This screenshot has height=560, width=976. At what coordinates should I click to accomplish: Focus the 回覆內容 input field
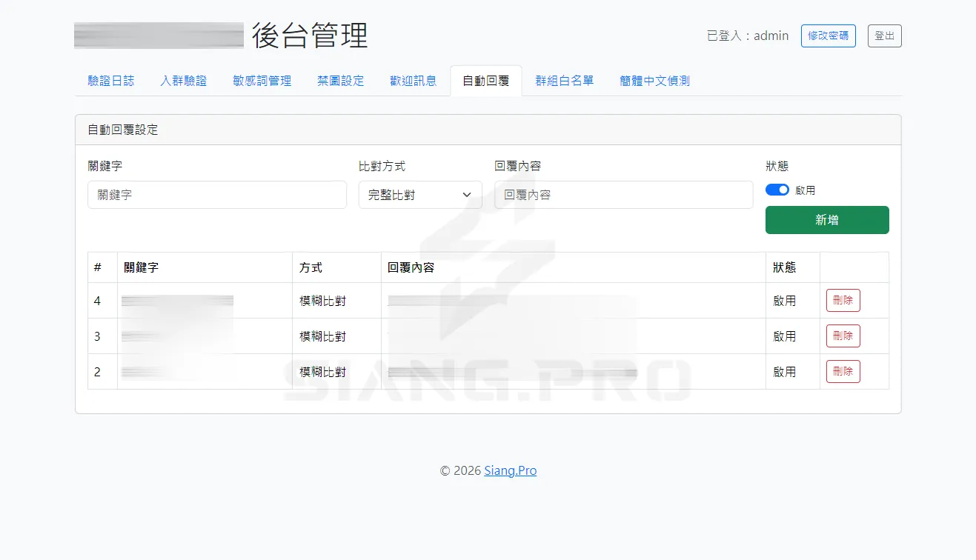tap(623, 194)
